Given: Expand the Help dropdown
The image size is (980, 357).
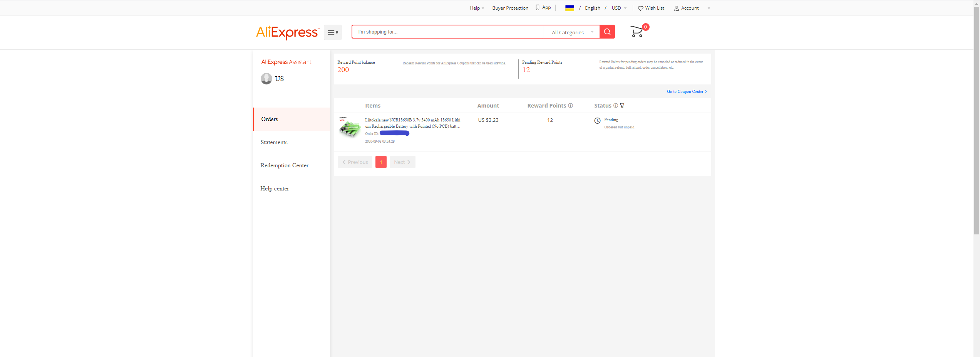Looking at the screenshot, I should 477,8.
